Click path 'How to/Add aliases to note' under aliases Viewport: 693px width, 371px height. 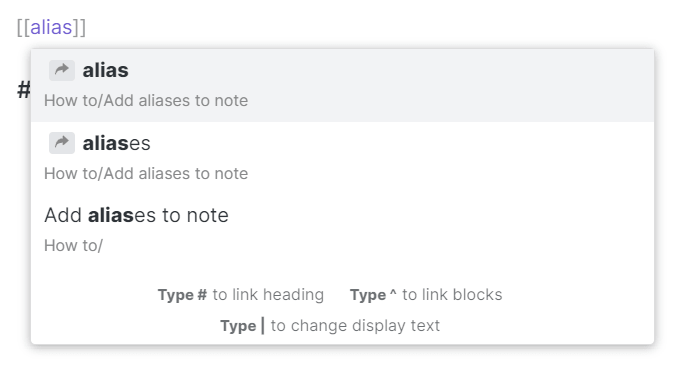146,174
